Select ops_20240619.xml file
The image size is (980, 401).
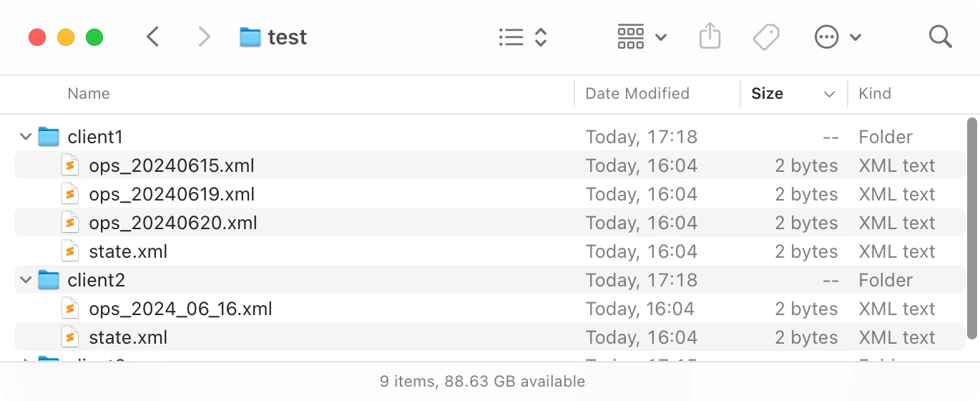[x=172, y=194]
